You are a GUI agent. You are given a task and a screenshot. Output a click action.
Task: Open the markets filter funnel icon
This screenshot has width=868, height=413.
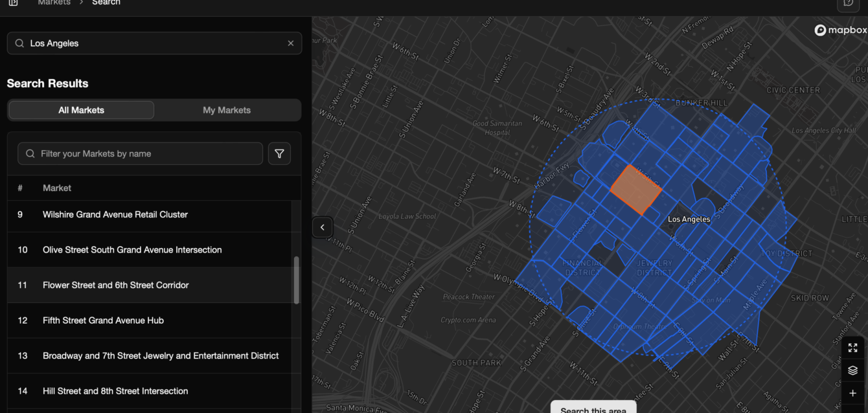click(279, 153)
